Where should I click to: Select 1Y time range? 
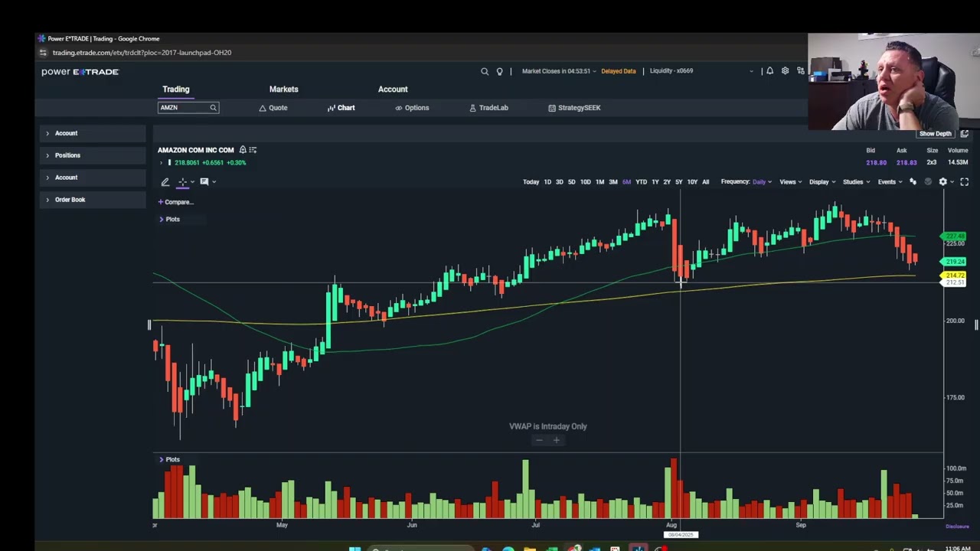pyautogui.click(x=655, y=182)
